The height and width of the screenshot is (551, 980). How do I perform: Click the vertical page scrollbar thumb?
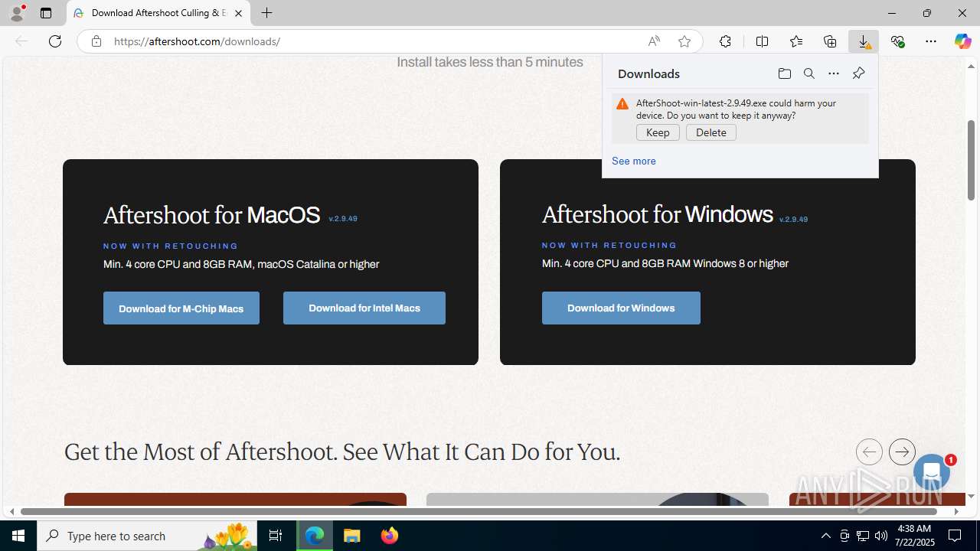[971, 160]
